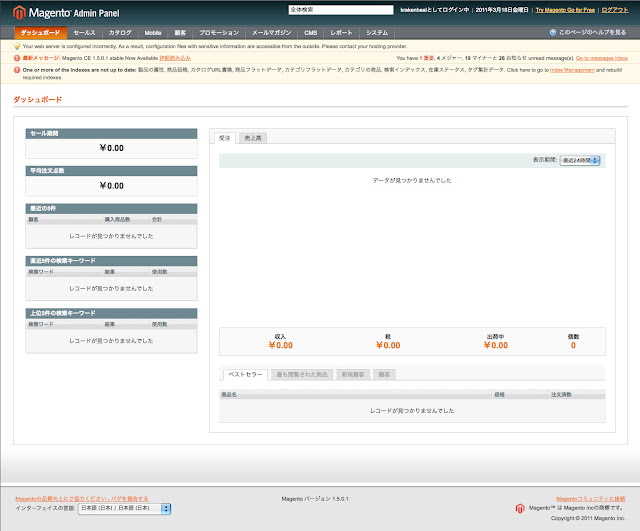Image resolution: width=640 pixels, height=531 pixels.
Task: Click the indexes warning icon
Action: 17,70
